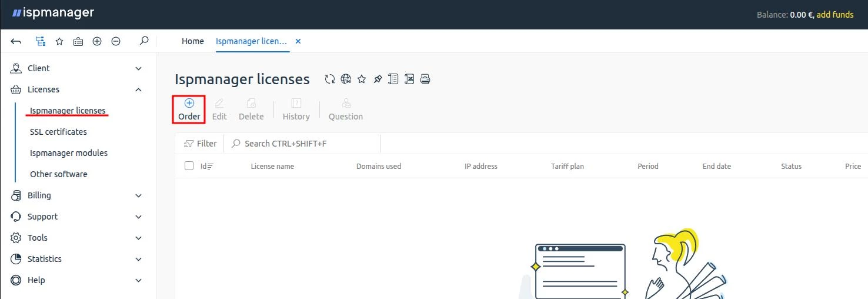868x299 pixels.
Task: Expand the Support menu section
Action: tap(139, 217)
